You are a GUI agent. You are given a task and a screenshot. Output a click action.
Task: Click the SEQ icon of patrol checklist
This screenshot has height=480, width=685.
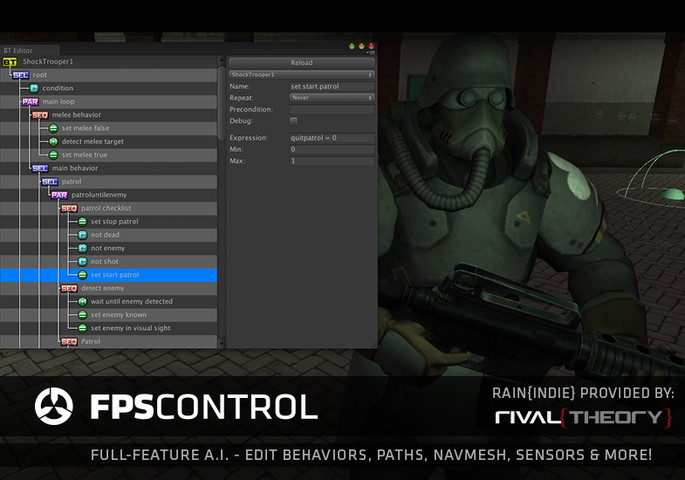[69, 208]
